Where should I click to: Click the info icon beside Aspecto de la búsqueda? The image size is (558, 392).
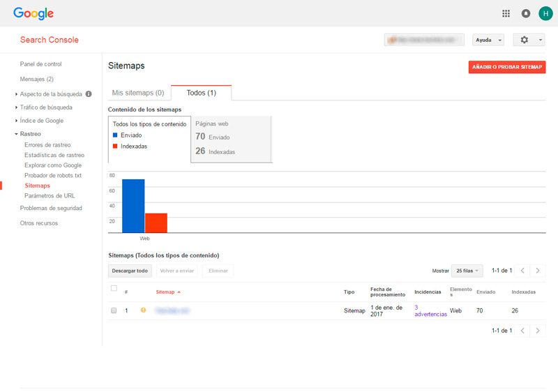tap(89, 93)
